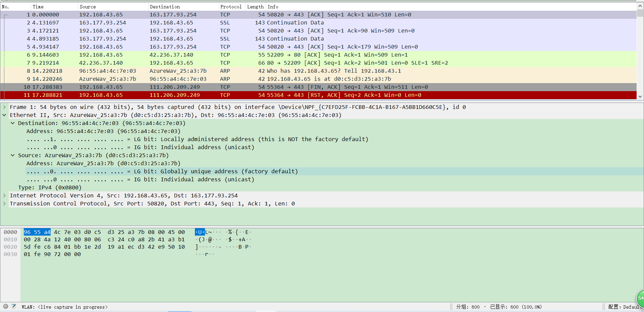644x312 pixels.
Task: Select Locally administered address LG bit line
Action: 197,139
